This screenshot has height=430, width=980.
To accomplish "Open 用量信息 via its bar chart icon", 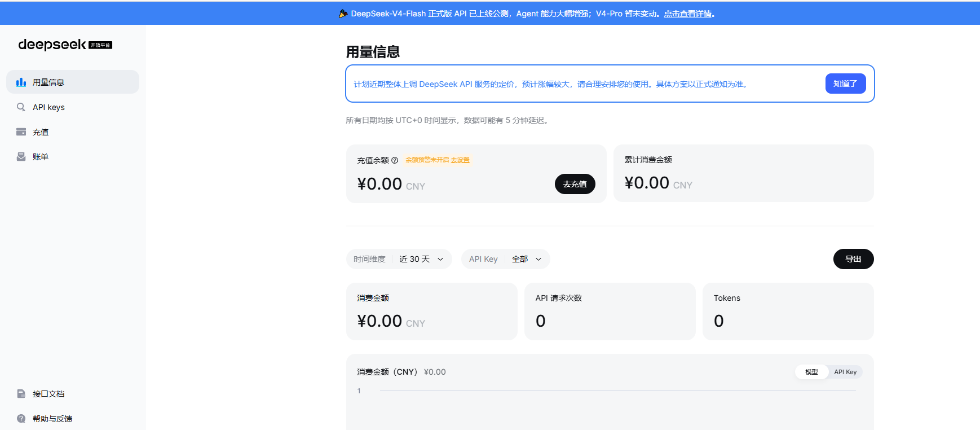I will coord(21,82).
